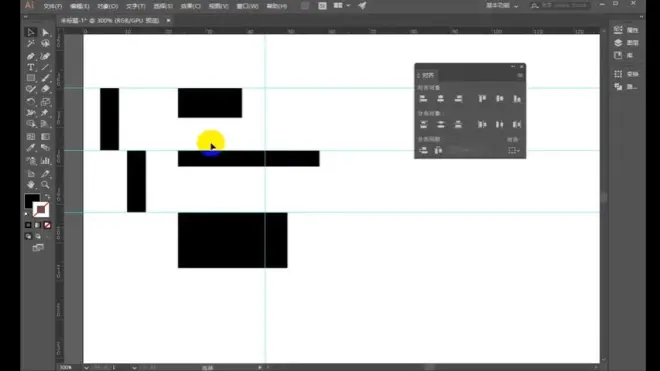Select the Eyedropper tool
Image resolution: width=660 pixels, height=371 pixels.
31,148
